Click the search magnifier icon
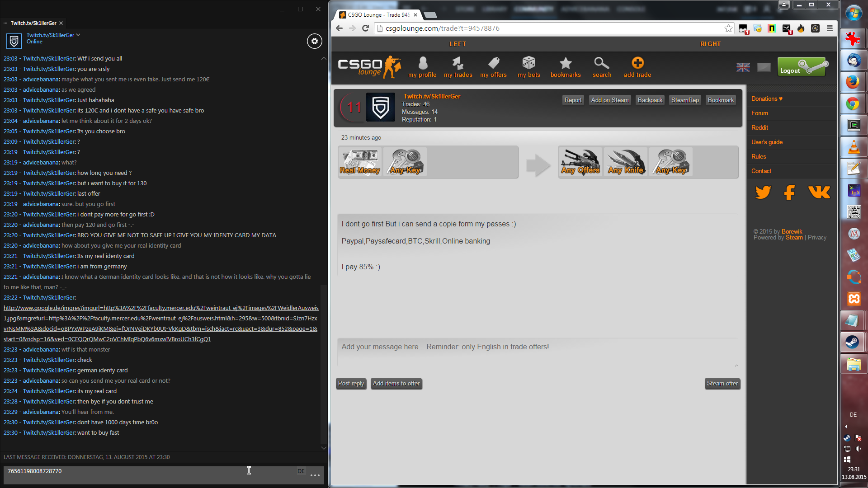Viewport: 868px width, 488px height. click(601, 63)
